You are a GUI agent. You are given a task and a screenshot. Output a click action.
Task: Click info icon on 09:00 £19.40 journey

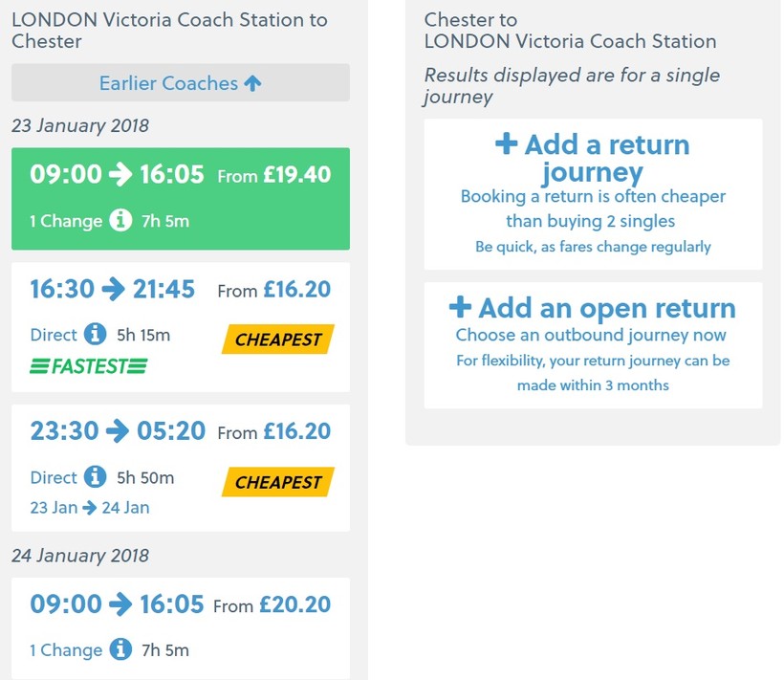click(x=120, y=221)
